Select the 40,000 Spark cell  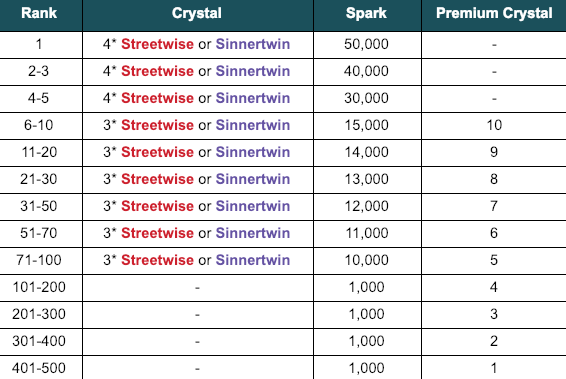pos(367,72)
